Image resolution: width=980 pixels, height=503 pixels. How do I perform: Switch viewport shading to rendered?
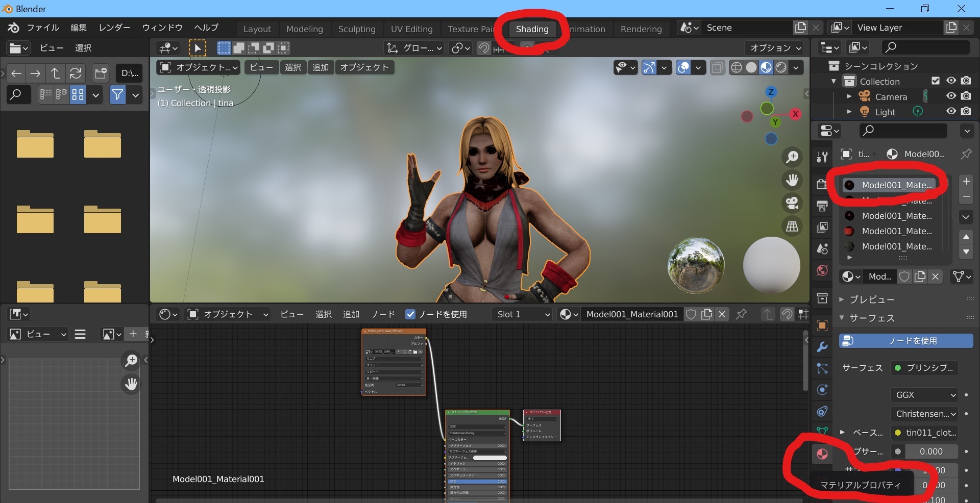pos(781,67)
